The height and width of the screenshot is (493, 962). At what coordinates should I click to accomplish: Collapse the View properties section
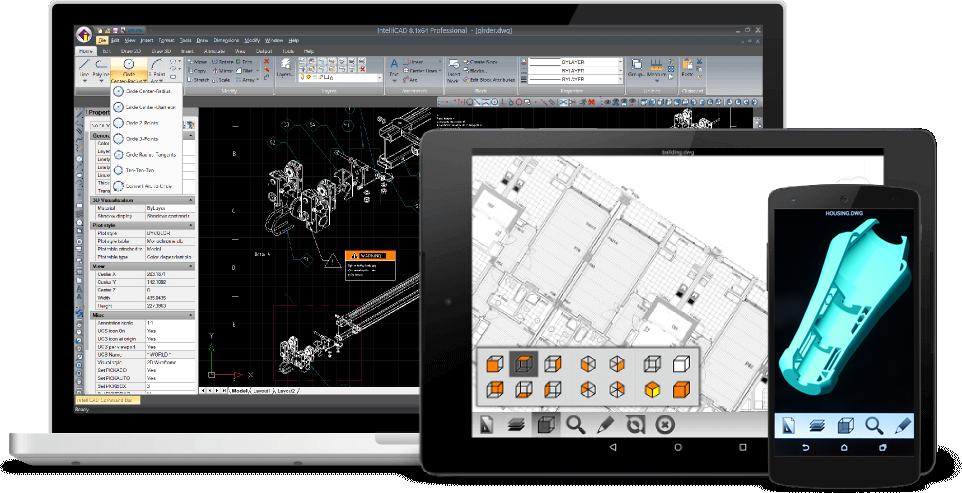click(x=191, y=266)
